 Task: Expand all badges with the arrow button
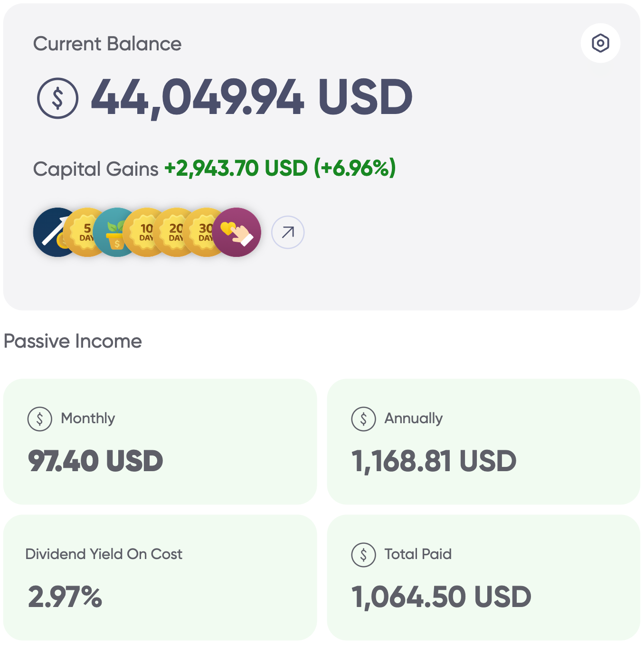288,232
